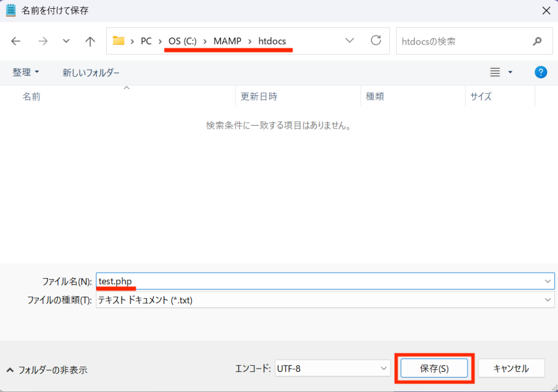This screenshot has width=558, height=392.
Task: Click 新しいフォルダー to create folder
Action: pyautogui.click(x=91, y=72)
